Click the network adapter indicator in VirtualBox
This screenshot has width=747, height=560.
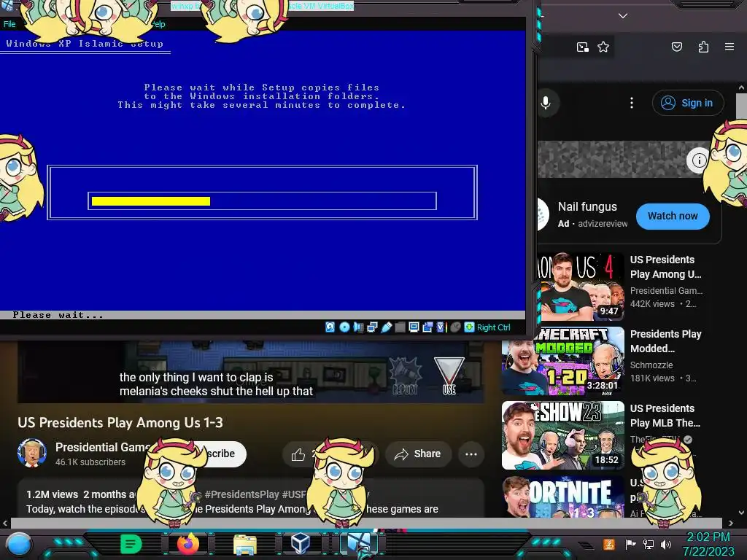click(373, 327)
